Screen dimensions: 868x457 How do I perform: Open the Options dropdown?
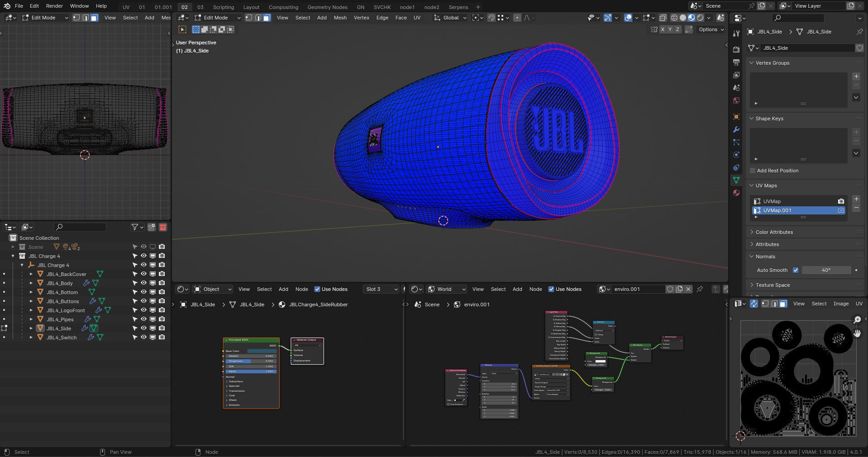pos(711,29)
